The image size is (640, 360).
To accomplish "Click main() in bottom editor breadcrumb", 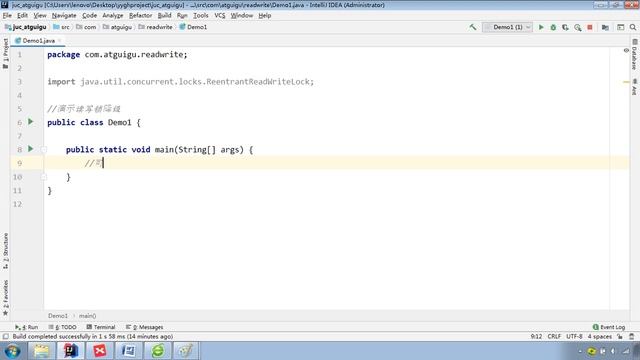I will click(x=87, y=316).
